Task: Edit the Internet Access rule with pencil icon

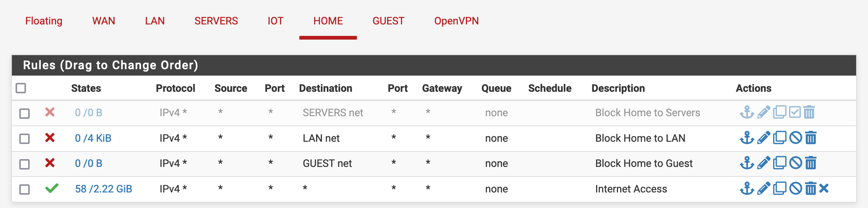Action: pos(763,188)
